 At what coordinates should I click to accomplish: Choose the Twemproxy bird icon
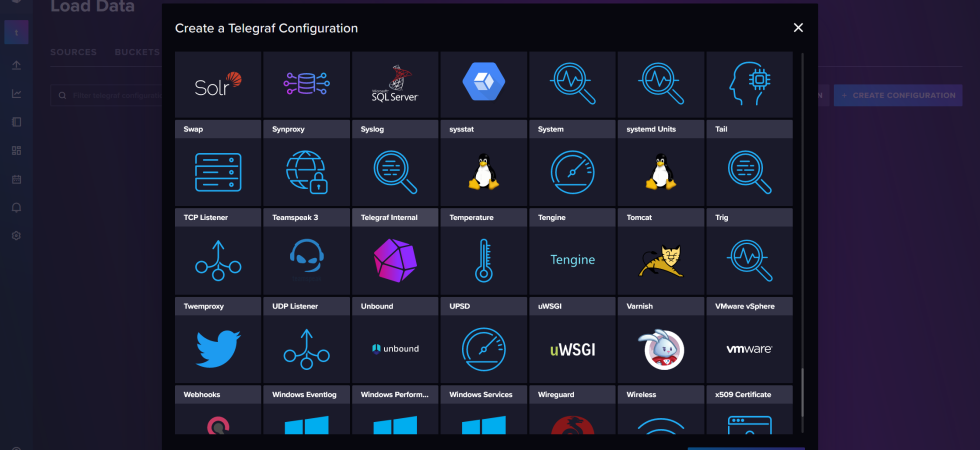[218, 347]
